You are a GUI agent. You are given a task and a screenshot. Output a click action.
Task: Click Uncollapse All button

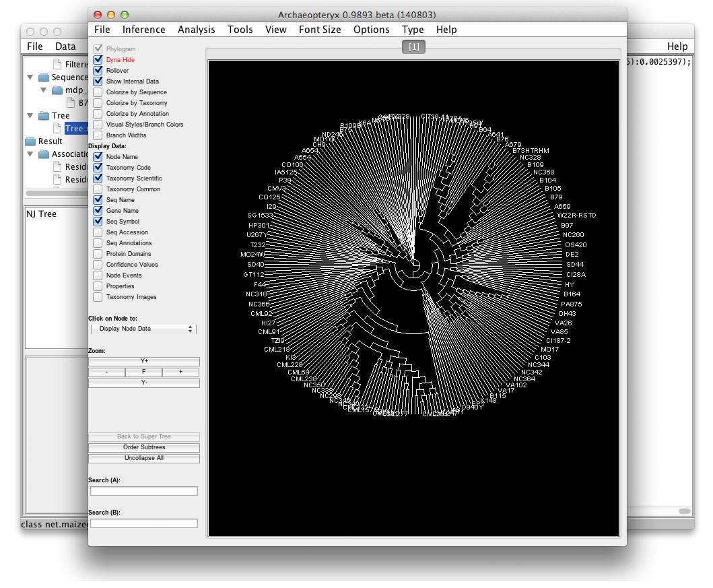(143, 459)
